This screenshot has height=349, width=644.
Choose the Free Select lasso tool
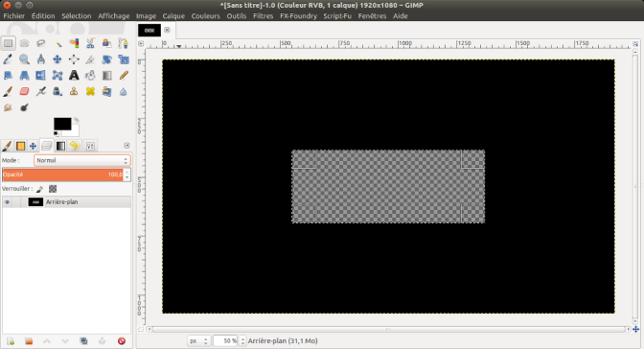click(40, 43)
